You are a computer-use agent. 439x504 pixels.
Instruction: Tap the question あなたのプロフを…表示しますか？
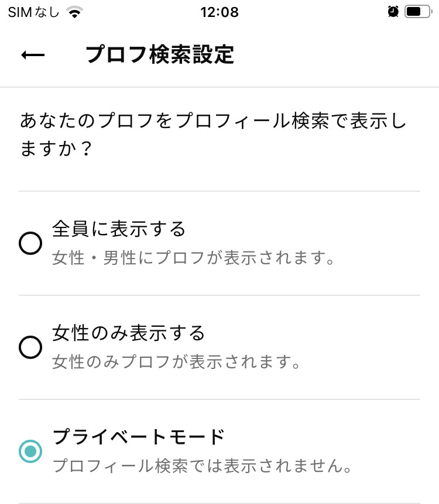click(213, 134)
